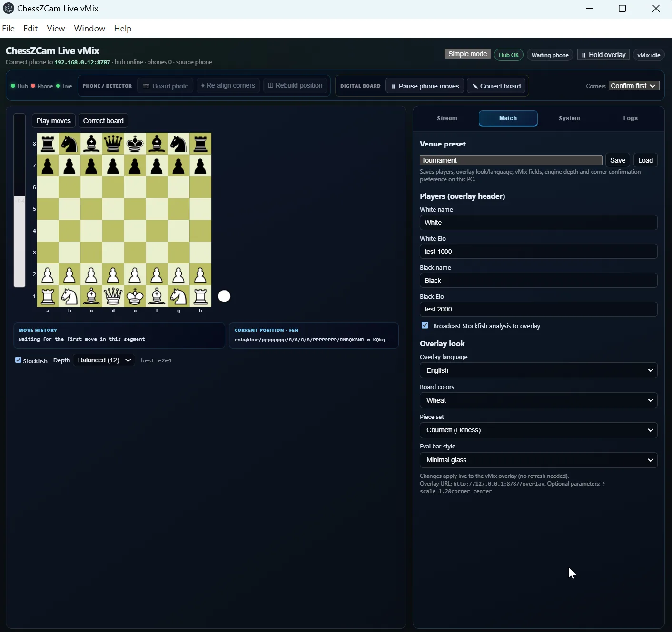Select the white bishop on f1
The width and height of the screenshot is (672, 632).
[157, 296]
